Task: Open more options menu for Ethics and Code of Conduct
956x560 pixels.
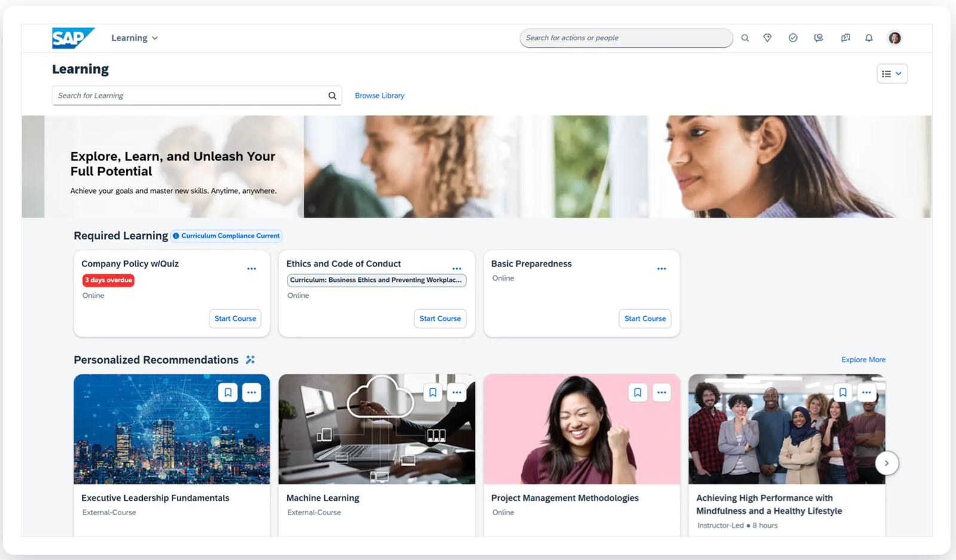Action: pos(456,269)
